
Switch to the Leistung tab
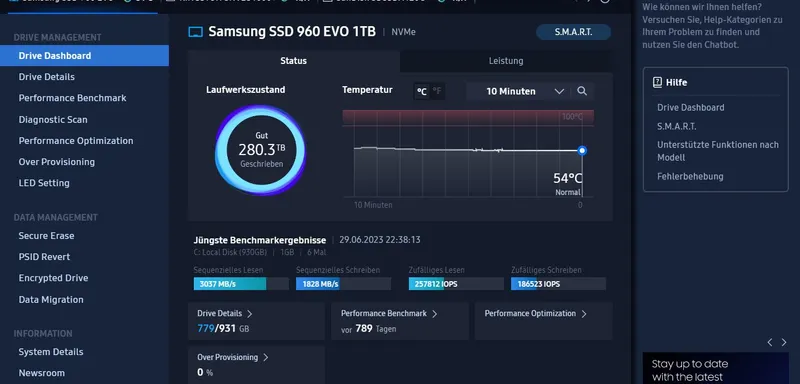[x=506, y=61]
